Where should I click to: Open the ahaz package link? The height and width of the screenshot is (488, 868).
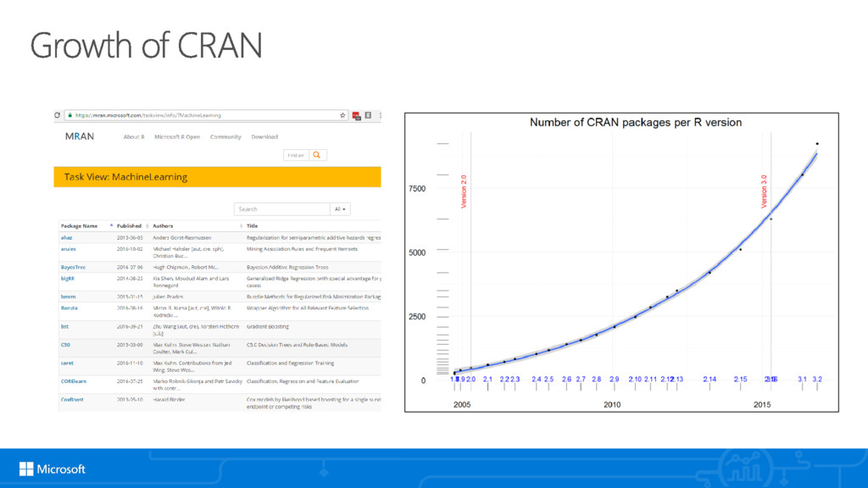[66, 237]
